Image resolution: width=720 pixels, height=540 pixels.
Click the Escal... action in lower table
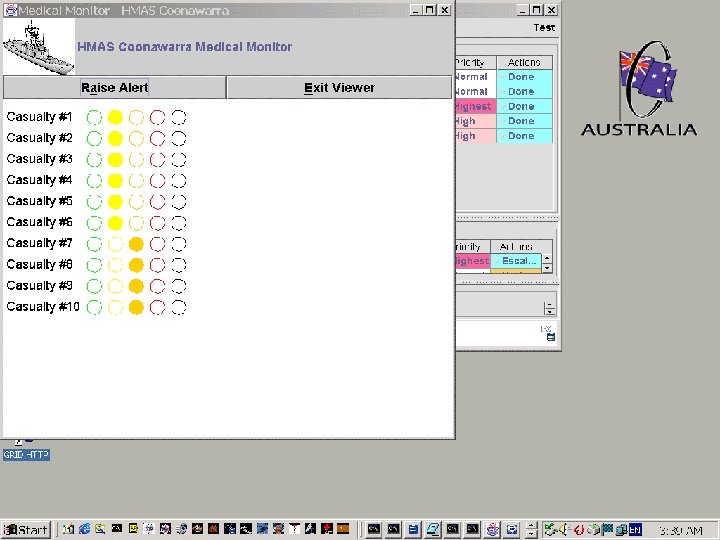tap(516, 261)
